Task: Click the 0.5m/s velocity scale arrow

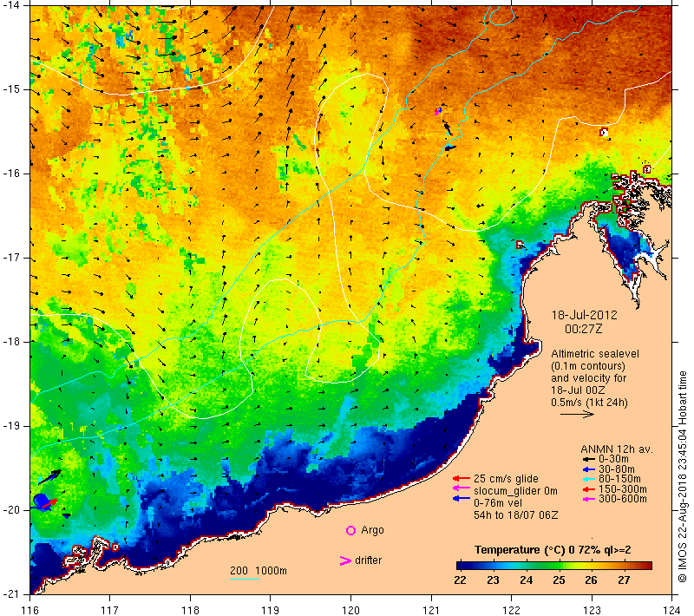Action: [577, 414]
